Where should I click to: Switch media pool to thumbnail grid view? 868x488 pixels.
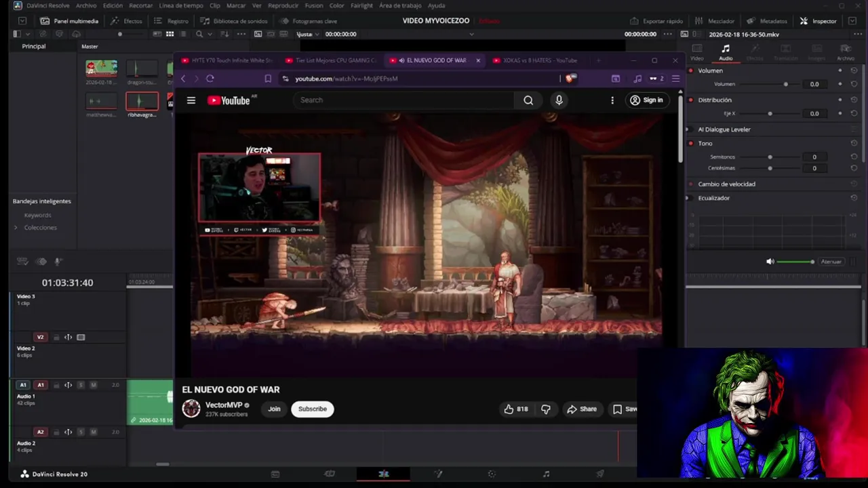(170, 34)
